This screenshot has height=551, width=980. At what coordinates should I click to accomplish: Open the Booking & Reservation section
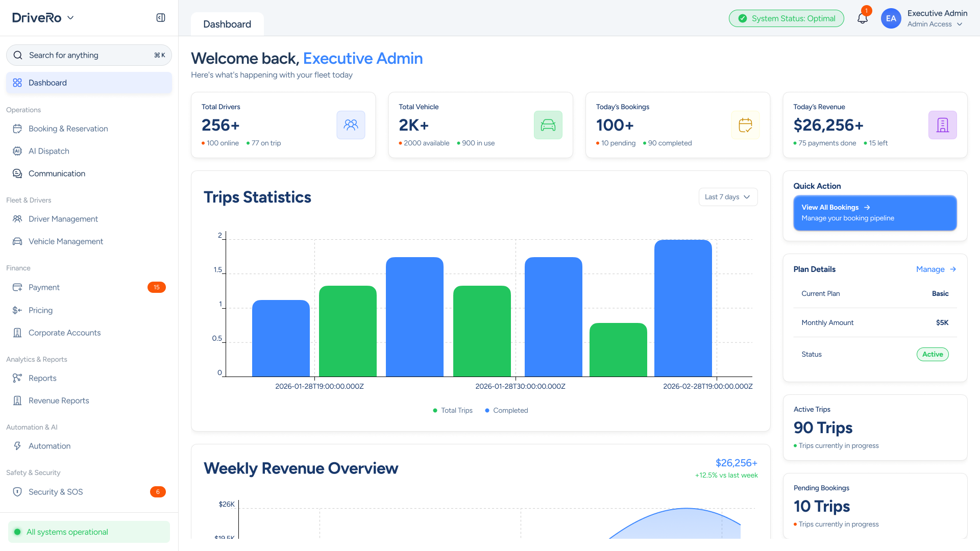(x=68, y=129)
